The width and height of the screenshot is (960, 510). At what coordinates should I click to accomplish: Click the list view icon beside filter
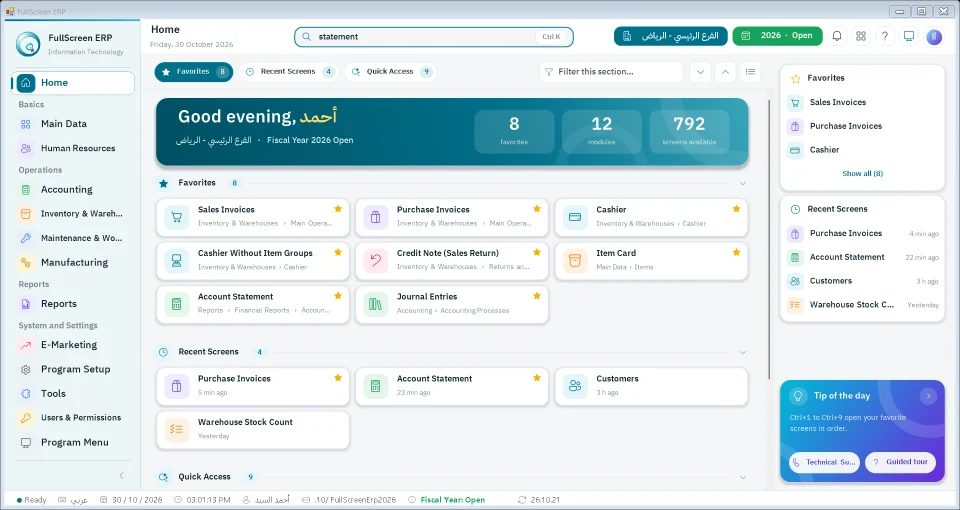point(750,72)
